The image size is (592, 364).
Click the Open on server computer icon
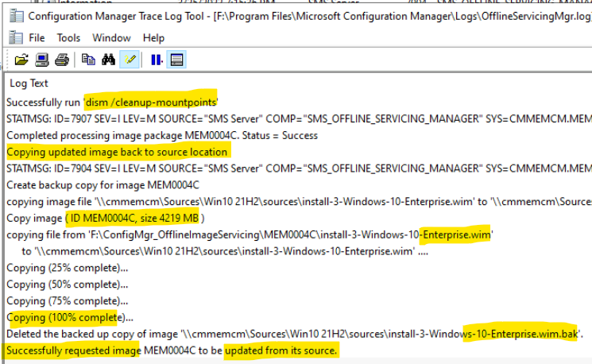(41, 60)
